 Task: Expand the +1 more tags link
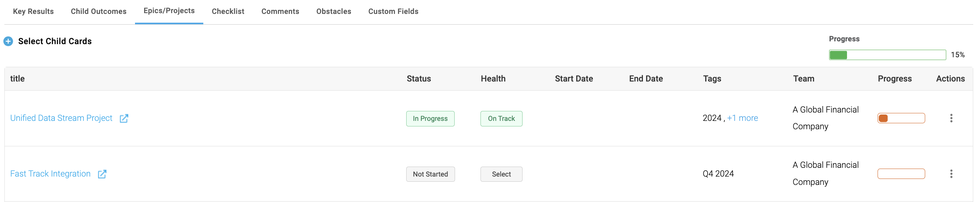pos(743,118)
